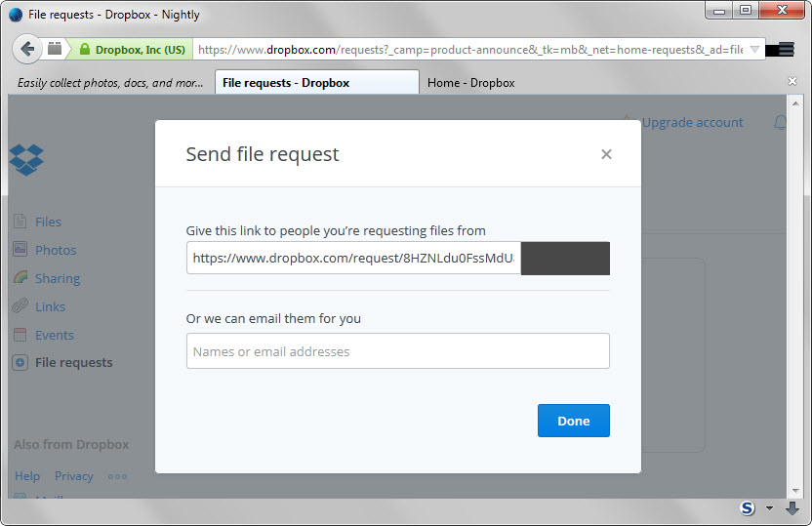Click Dropbox, Inc (US) identity label
812x526 pixels.
(x=141, y=50)
